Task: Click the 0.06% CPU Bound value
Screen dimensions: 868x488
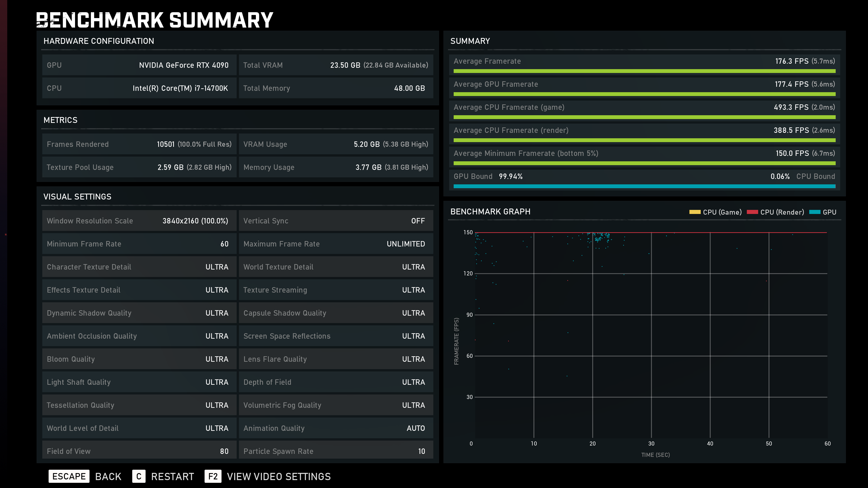Action: click(x=780, y=176)
